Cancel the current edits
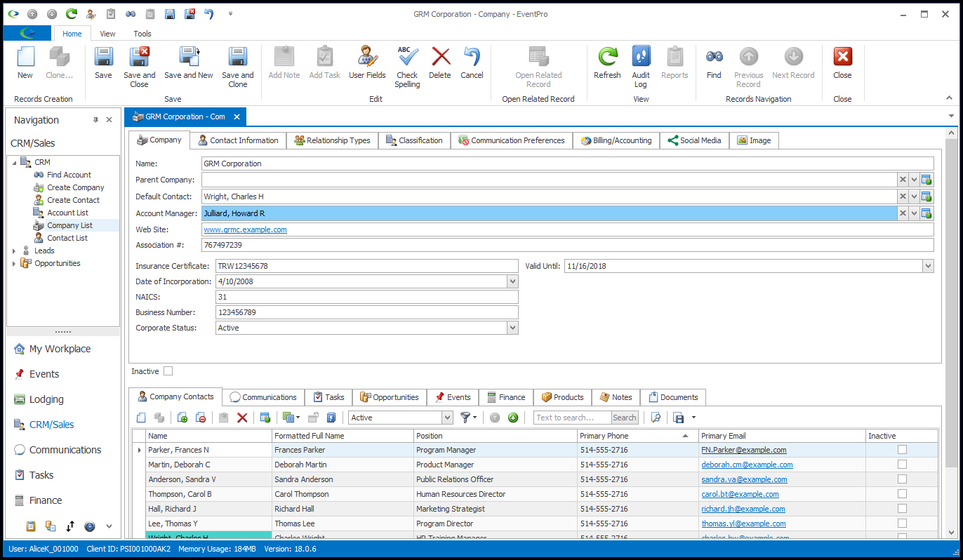Screen dimensions: 963x560 pyautogui.click(x=472, y=62)
